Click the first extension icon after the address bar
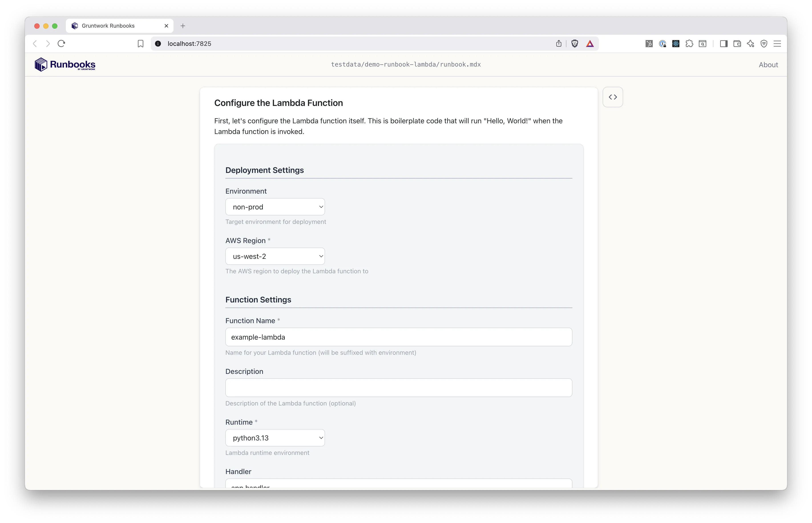Viewport: 812px width, 523px height. coord(649,43)
